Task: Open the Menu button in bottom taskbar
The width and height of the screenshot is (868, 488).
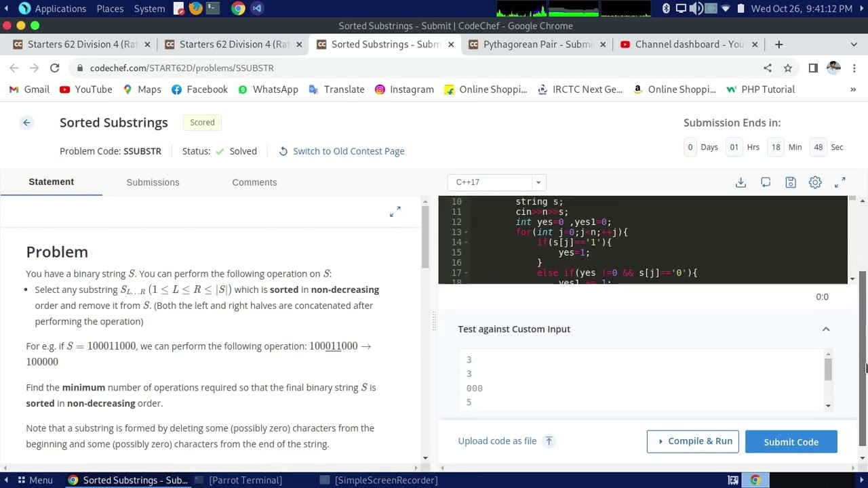Action: (35, 481)
